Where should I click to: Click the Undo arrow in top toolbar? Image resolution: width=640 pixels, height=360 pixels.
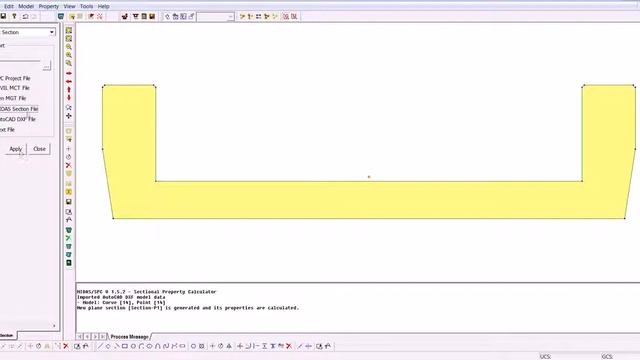click(x=25, y=16)
